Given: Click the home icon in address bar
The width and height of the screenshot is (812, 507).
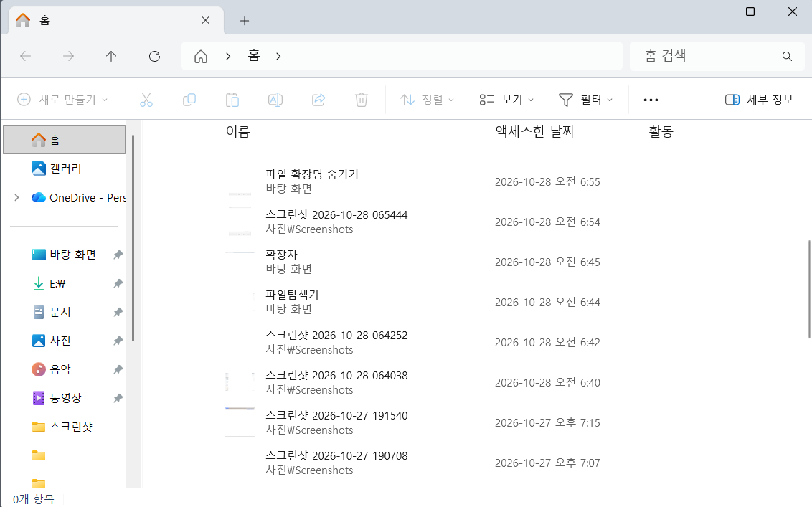Looking at the screenshot, I should [201, 56].
